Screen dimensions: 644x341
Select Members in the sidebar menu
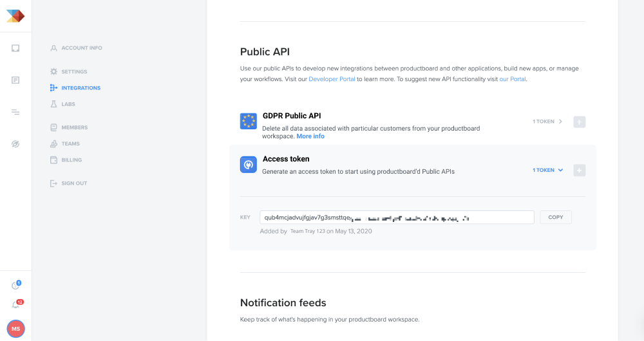pos(74,127)
